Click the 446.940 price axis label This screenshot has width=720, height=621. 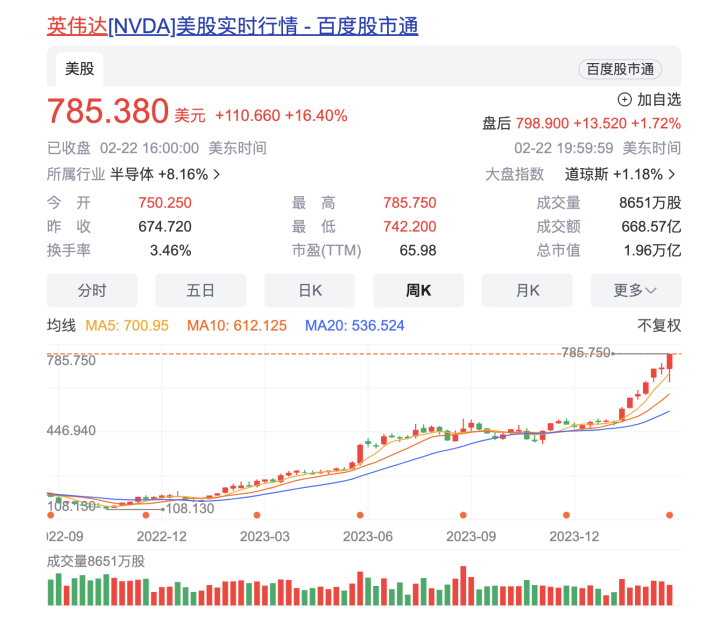tap(71, 431)
